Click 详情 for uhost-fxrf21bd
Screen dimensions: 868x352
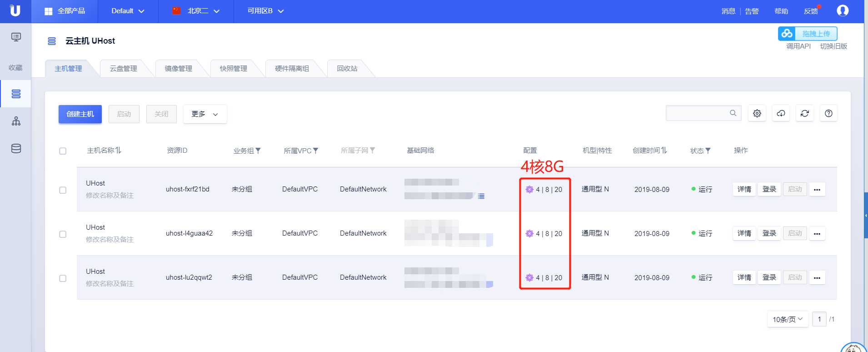pyautogui.click(x=744, y=190)
